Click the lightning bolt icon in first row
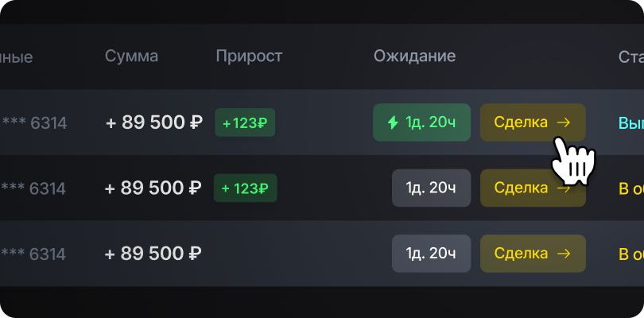Image resolution: width=644 pixels, height=318 pixels. coord(392,122)
